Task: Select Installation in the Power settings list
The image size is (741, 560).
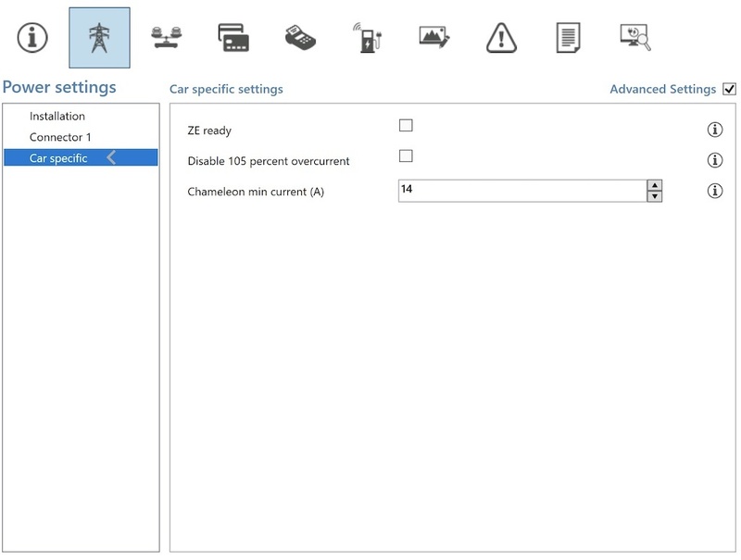Action: pos(57,117)
